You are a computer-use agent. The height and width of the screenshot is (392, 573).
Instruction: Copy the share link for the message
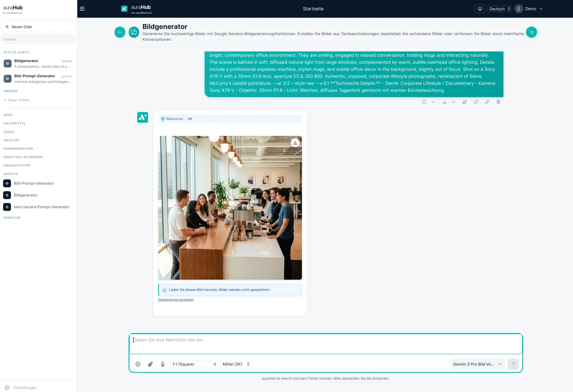487,102
